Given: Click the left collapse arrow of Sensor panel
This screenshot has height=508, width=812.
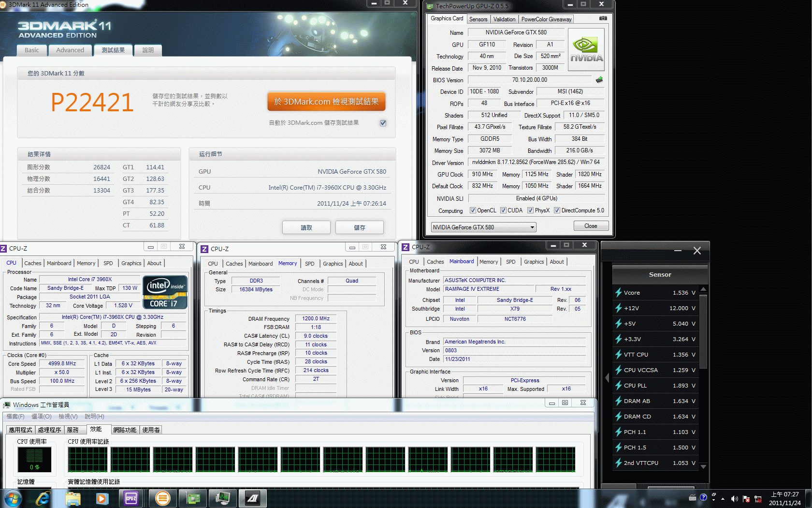Looking at the screenshot, I should pos(607,378).
